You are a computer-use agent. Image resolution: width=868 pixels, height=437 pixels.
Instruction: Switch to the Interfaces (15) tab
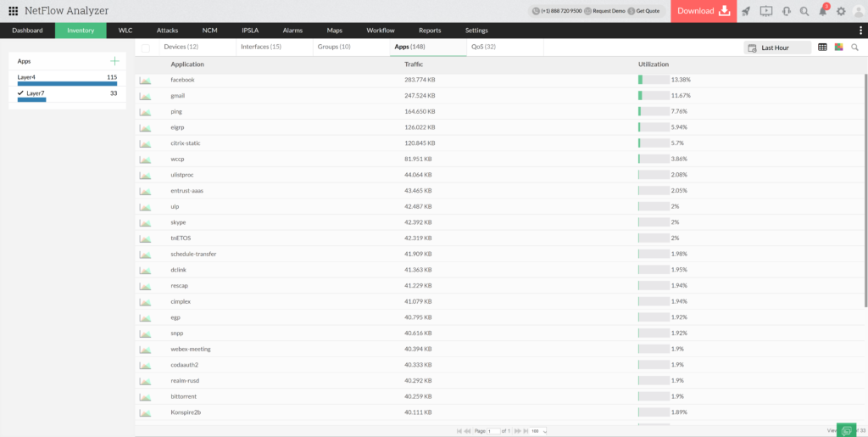[x=260, y=48]
